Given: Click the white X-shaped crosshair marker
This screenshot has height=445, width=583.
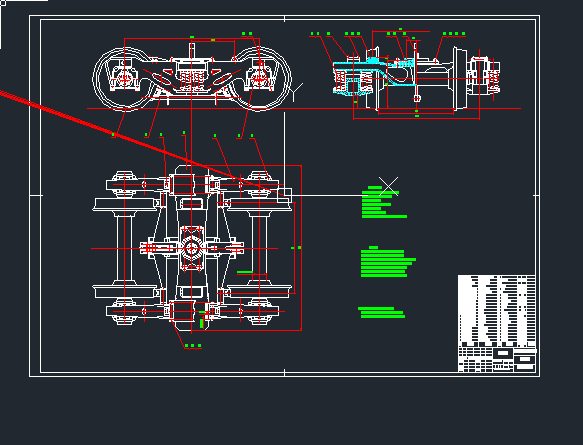Looking at the screenshot, I should (x=389, y=186).
